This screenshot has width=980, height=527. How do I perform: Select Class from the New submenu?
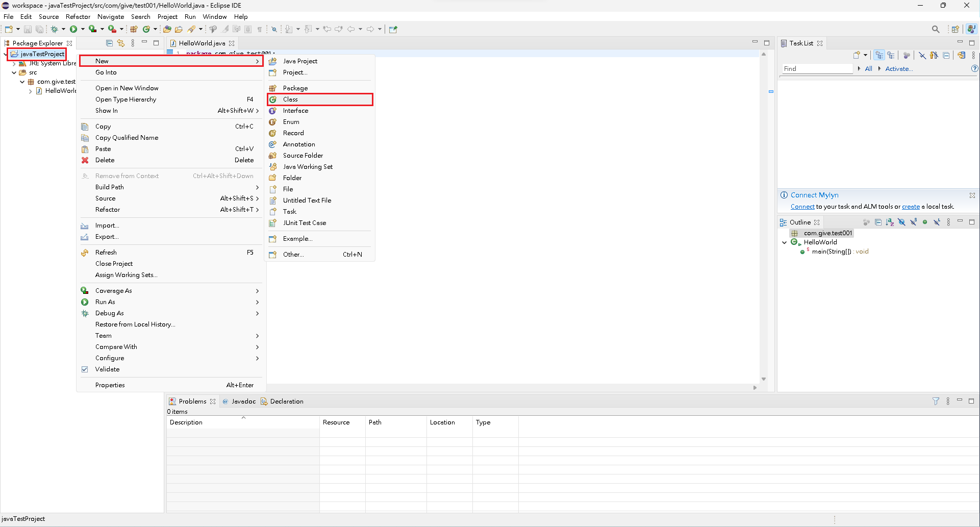290,99
